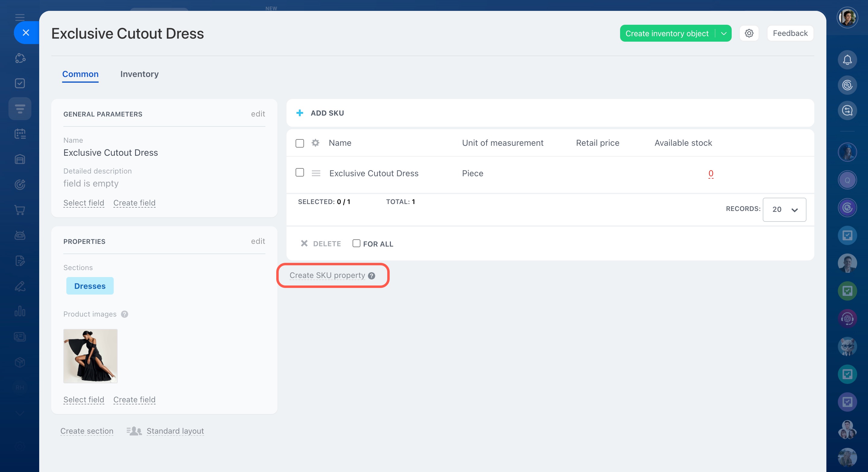
Task: Click the Create SKU property link
Action: tap(327, 276)
